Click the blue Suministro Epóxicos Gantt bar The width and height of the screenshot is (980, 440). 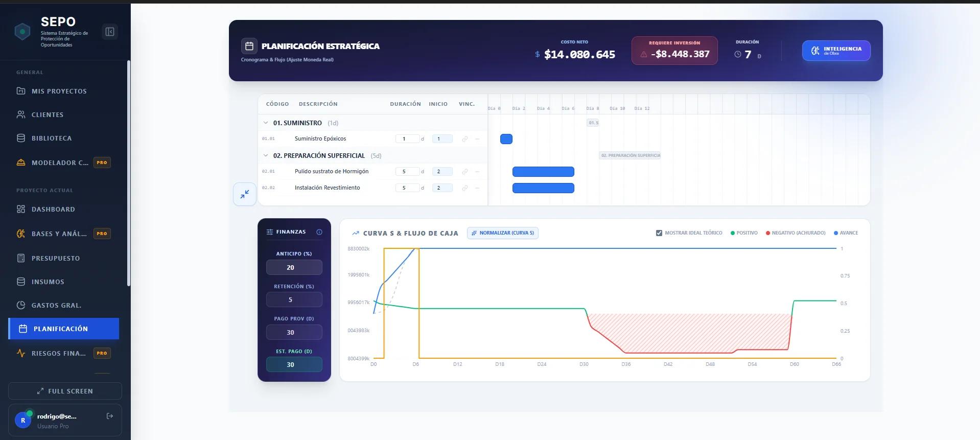tap(506, 139)
